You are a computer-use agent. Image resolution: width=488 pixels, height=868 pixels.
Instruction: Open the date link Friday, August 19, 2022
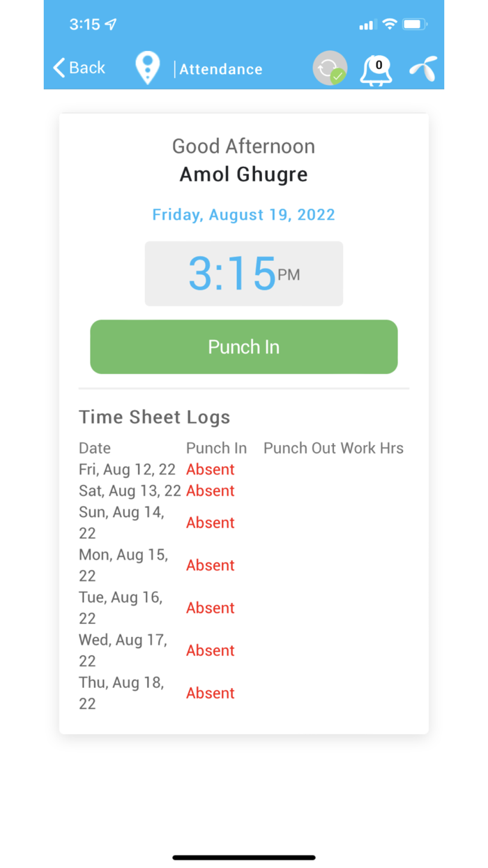point(243,214)
